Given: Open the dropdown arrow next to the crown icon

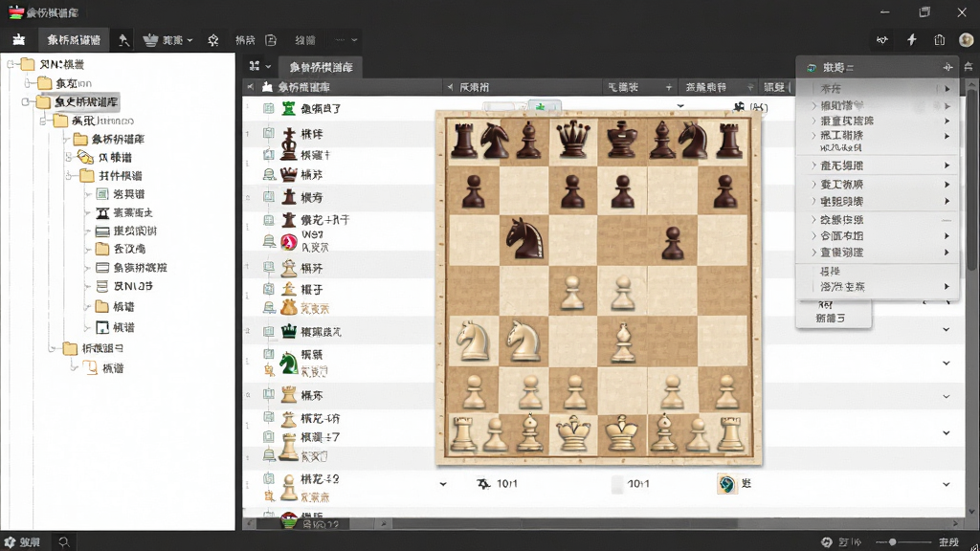Looking at the screenshot, I should (x=190, y=40).
